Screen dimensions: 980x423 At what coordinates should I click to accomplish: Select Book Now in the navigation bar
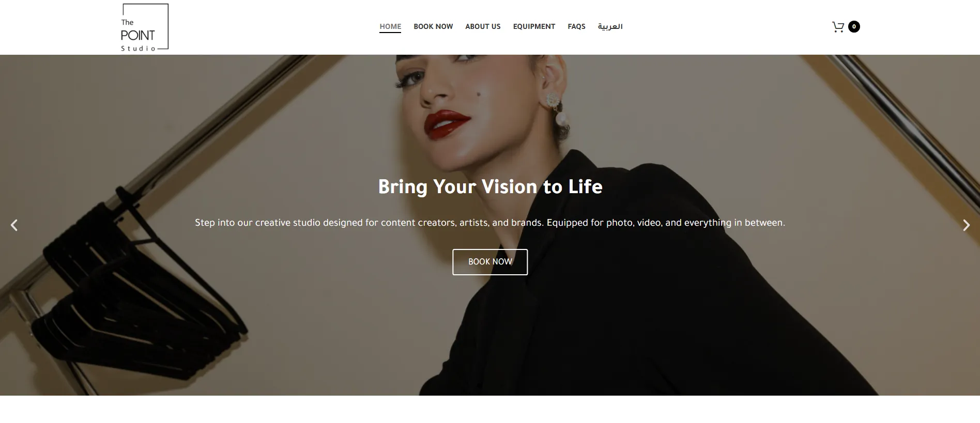(433, 26)
